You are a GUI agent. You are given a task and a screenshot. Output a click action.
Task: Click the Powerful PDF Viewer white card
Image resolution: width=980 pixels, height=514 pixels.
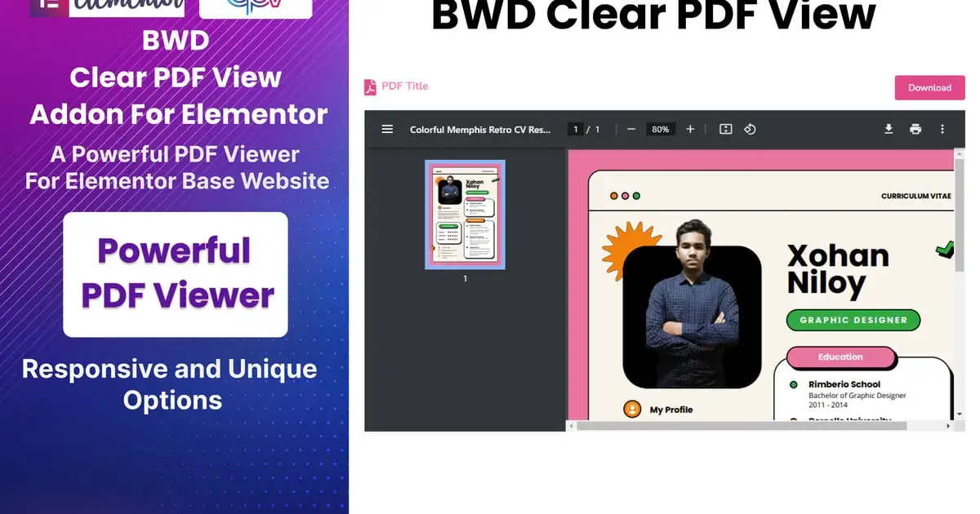[176, 275]
